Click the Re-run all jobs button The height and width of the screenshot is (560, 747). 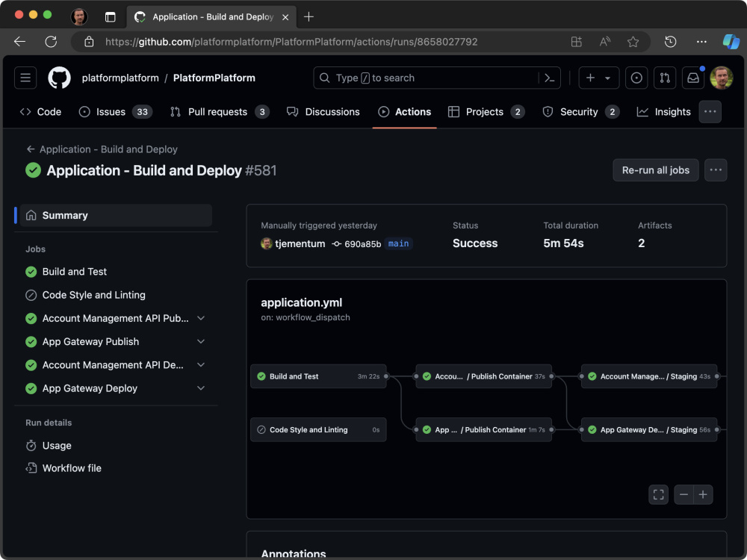655,170
